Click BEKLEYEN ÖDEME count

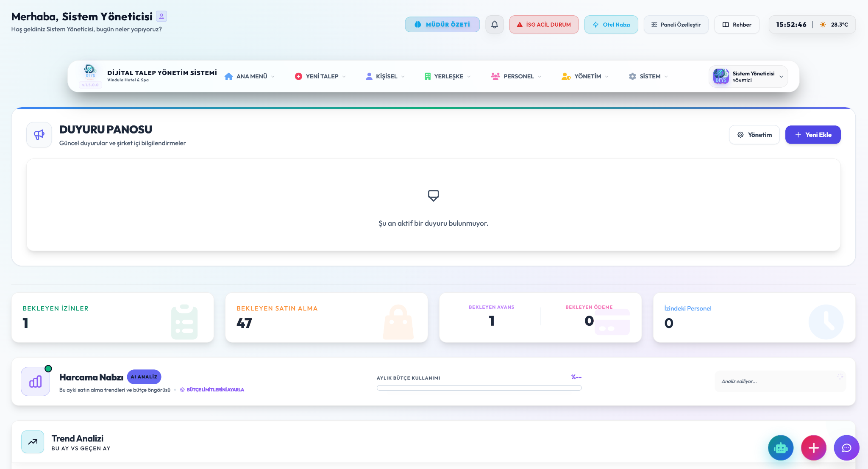pos(589,321)
